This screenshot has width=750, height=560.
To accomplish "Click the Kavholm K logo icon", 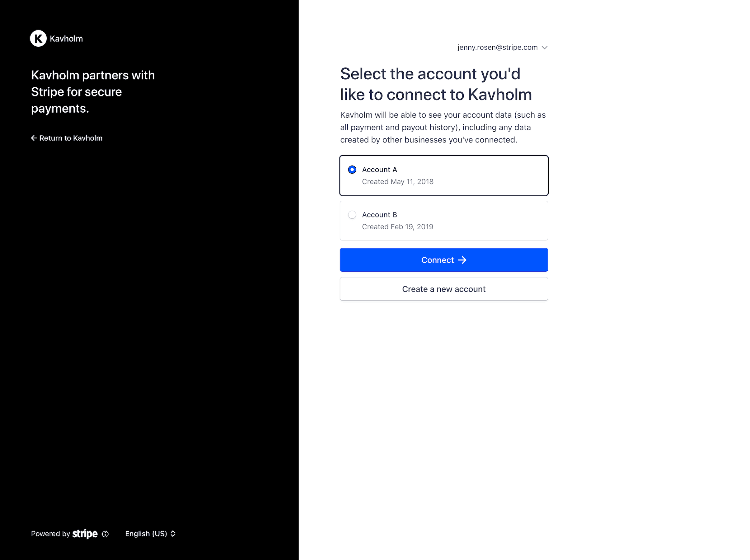I will coord(38,38).
